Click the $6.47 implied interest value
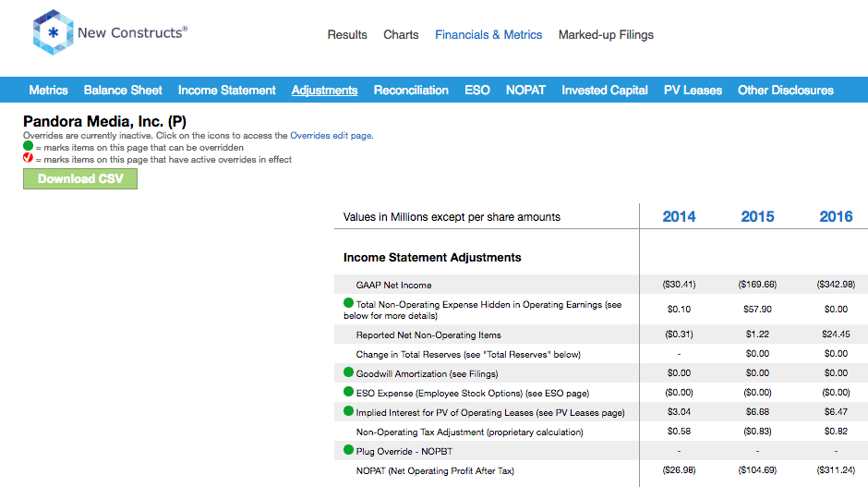 pos(836,411)
